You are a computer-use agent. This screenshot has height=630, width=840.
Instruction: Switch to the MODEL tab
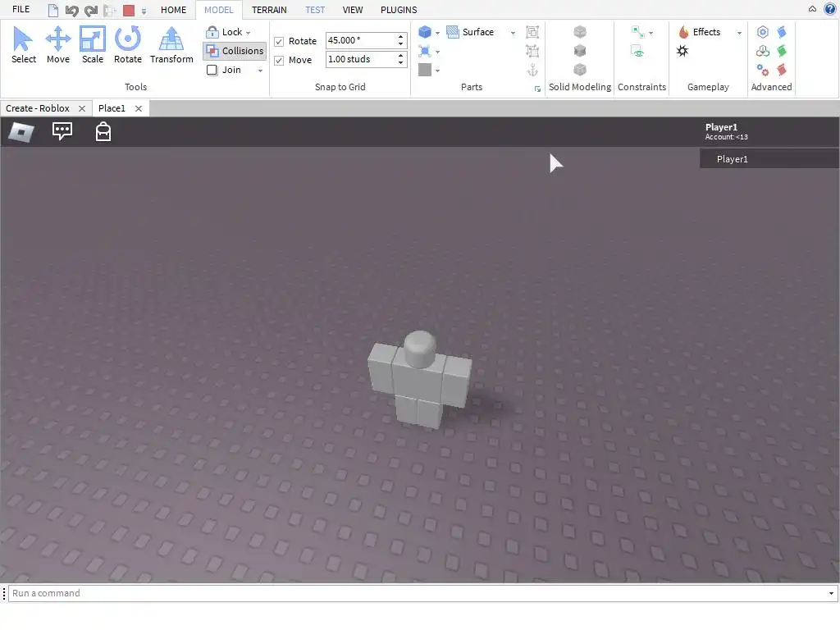click(x=218, y=10)
